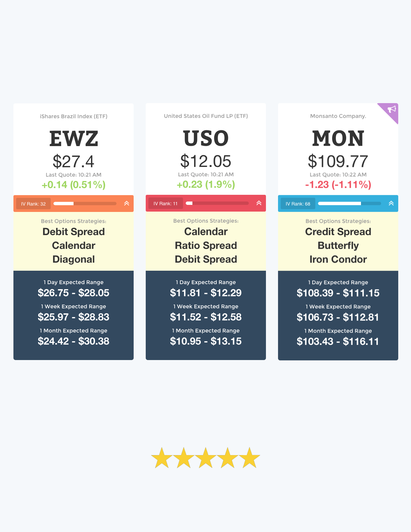The height and width of the screenshot is (532, 411).
Task: Select the Ratio Spread strategy for USO
Action: tap(206, 246)
